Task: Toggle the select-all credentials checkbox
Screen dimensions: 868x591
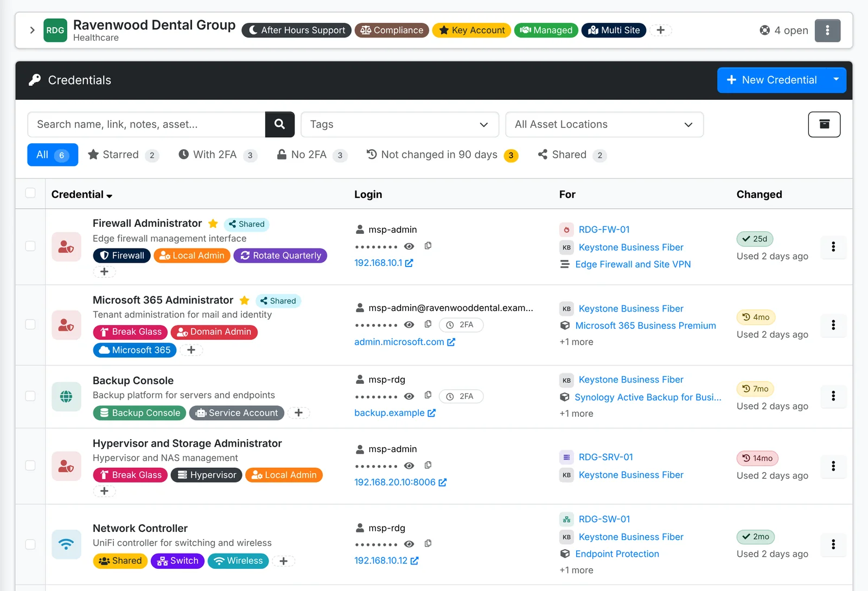Action: click(30, 193)
